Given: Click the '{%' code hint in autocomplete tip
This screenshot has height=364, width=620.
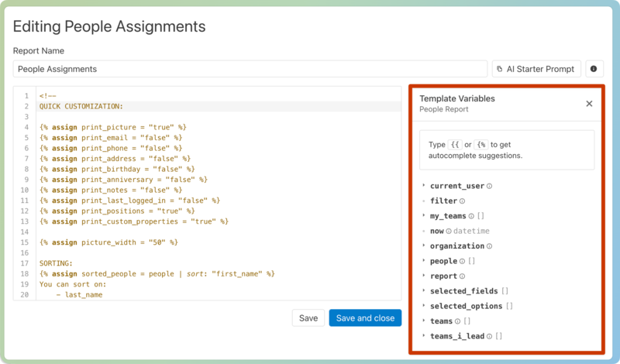Looking at the screenshot, I should (481, 145).
